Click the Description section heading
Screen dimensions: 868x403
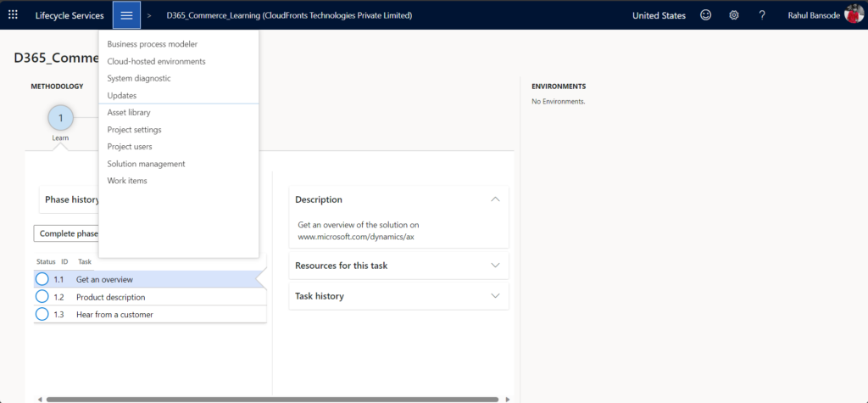pos(319,199)
